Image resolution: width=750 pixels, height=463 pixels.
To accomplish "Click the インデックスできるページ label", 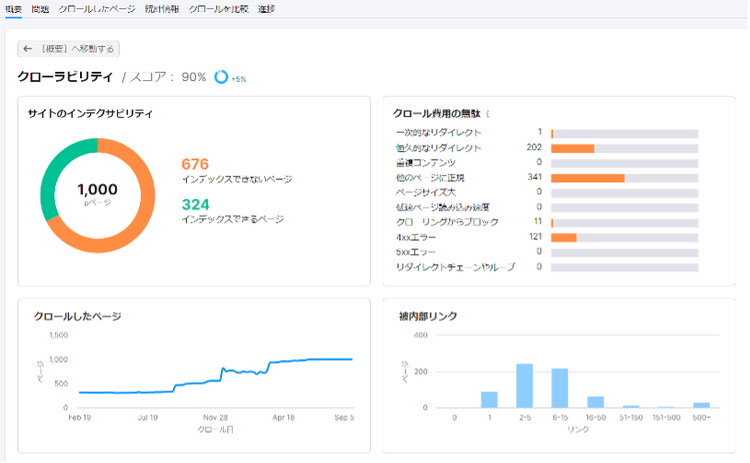I will click(x=233, y=220).
